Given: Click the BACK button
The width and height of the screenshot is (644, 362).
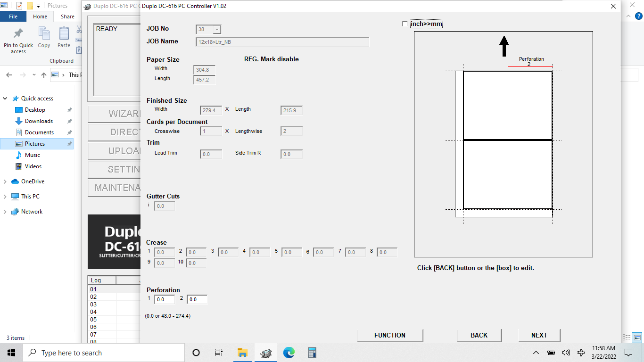Looking at the screenshot, I should (x=479, y=335).
